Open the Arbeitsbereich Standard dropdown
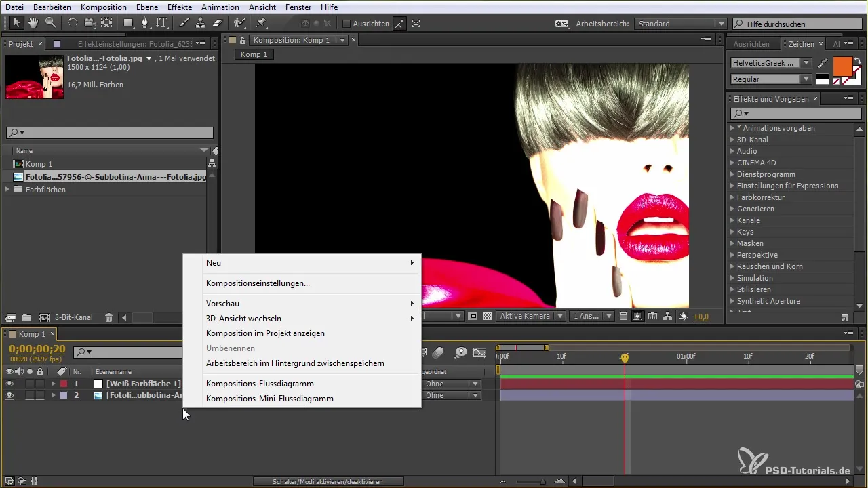The image size is (868, 488). click(680, 24)
